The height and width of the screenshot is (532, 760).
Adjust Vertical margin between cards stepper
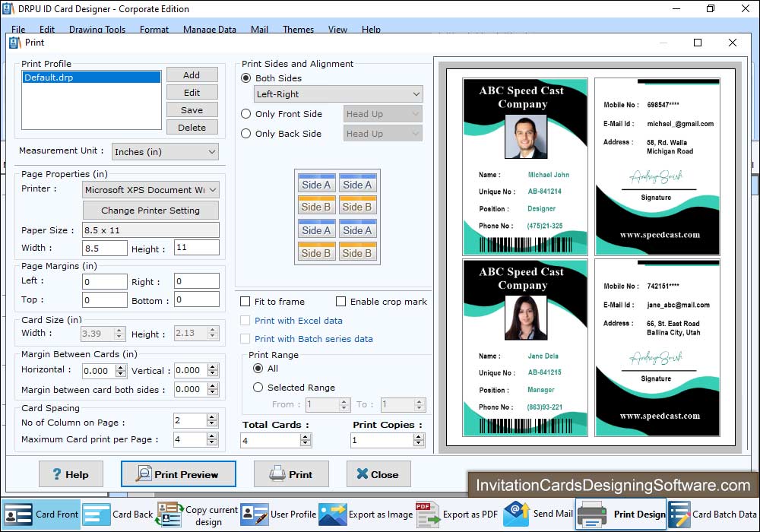pos(212,370)
